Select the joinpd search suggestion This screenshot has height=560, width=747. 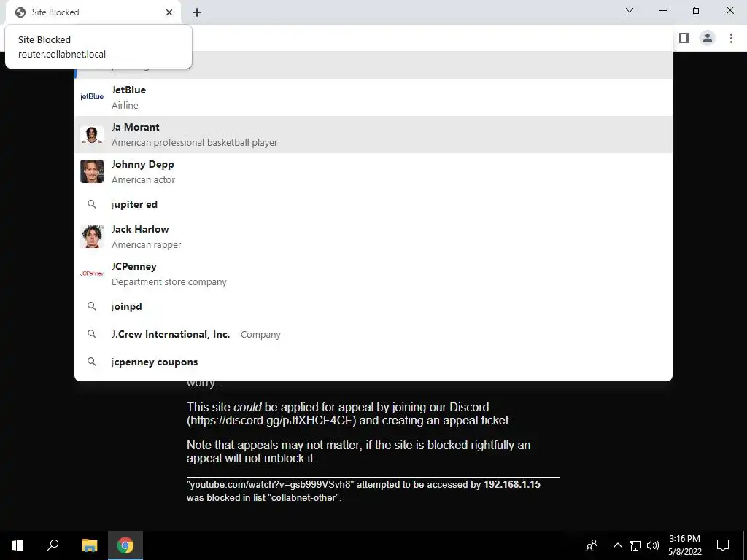(373, 306)
